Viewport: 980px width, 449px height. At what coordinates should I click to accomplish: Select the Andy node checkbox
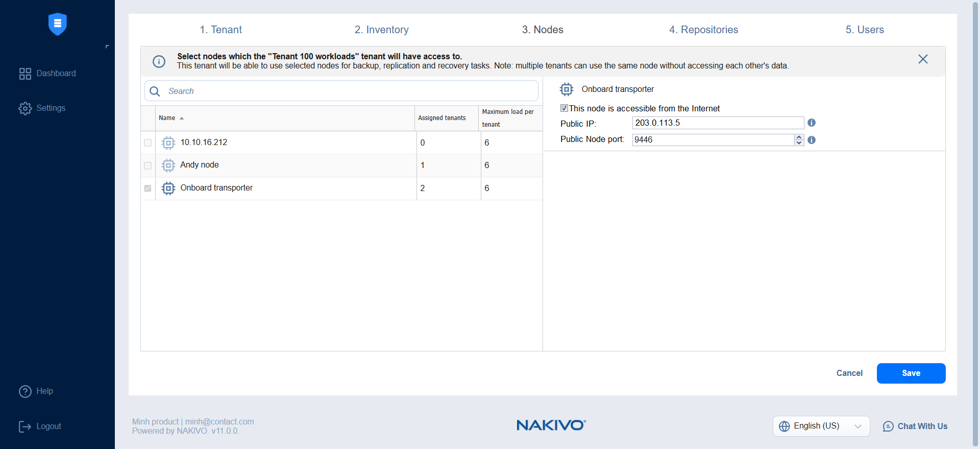pos(148,166)
